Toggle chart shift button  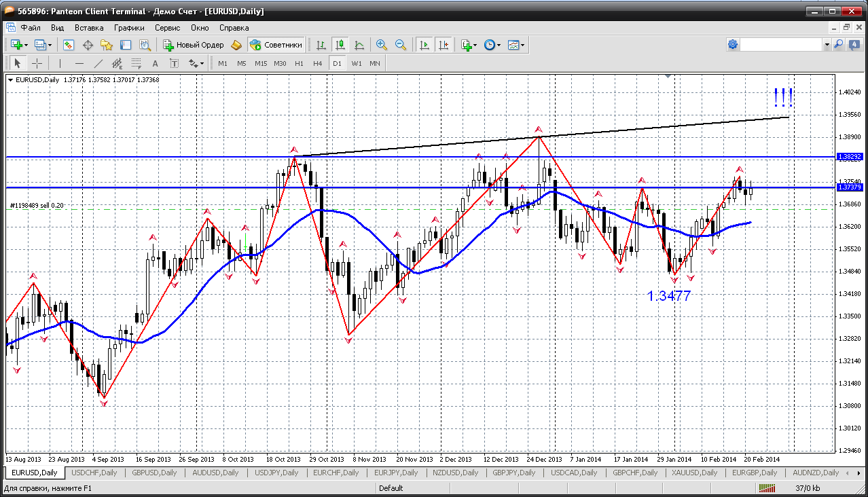point(444,45)
